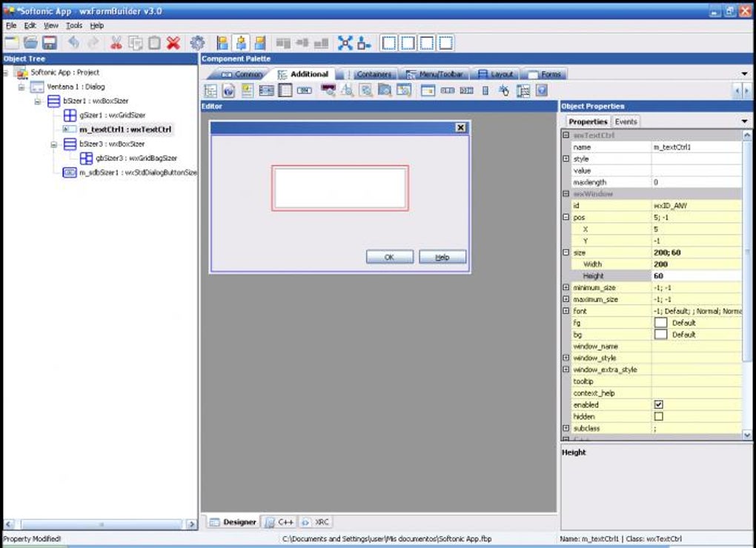This screenshot has width=756, height=548.
Task: Collapse the size property group
Action: [x=566, y=253]
